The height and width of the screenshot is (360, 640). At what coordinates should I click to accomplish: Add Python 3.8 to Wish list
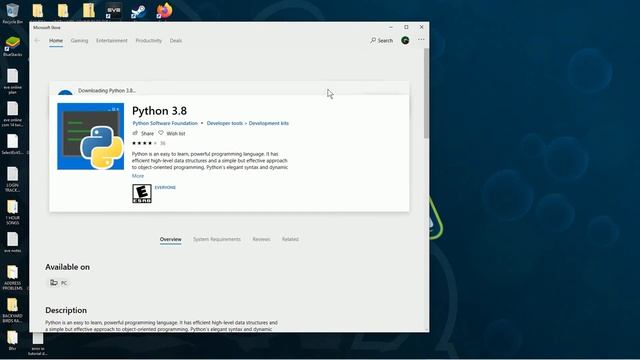click(x=172, y=133)
